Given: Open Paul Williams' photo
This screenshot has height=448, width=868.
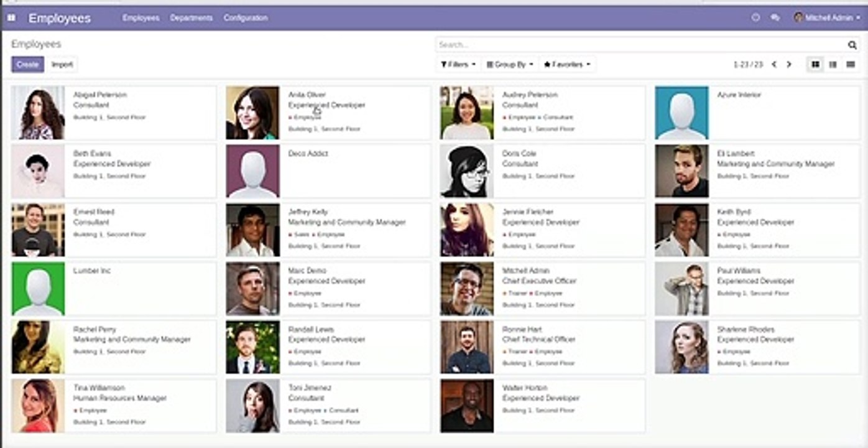Looking at the screenshot, I should coord(681,289).
